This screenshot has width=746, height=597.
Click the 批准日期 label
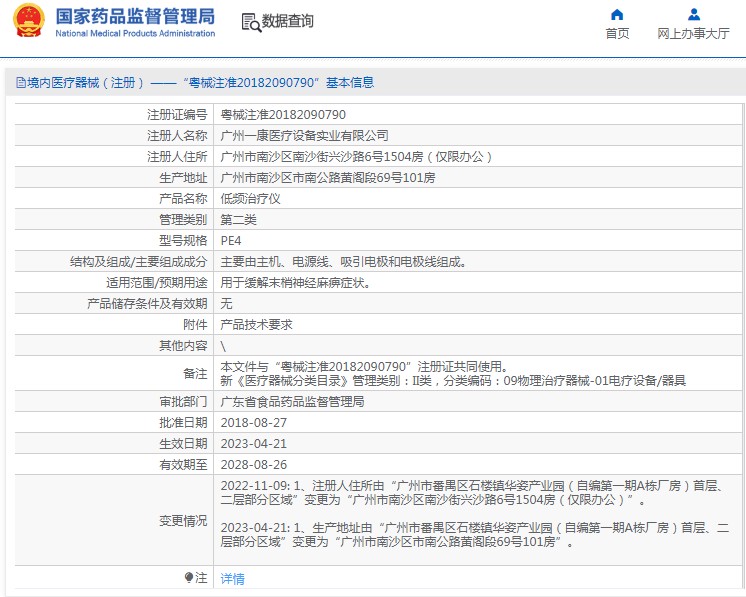pos(183,422)
